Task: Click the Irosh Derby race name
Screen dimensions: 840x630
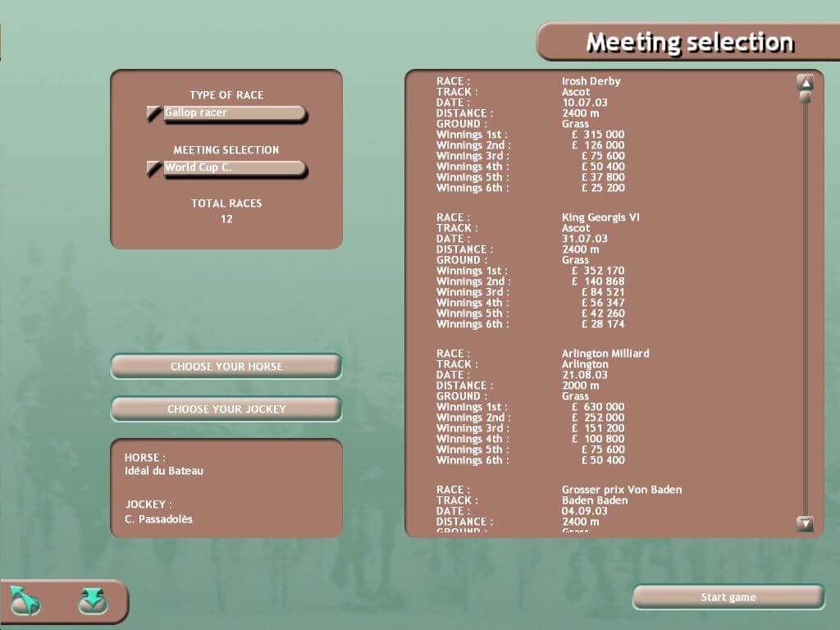Action: (x=591, y=81)
